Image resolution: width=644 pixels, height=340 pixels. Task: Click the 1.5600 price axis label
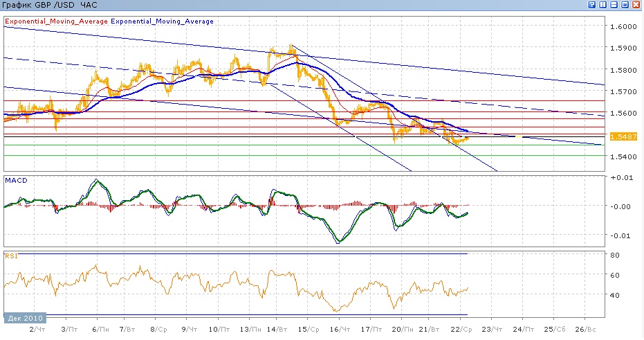(623, 113)
